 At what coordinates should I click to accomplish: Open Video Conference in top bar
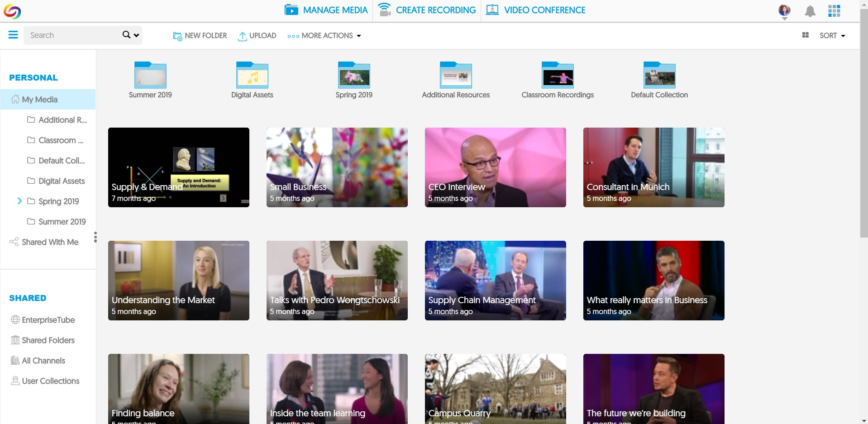tap(535, 10)
